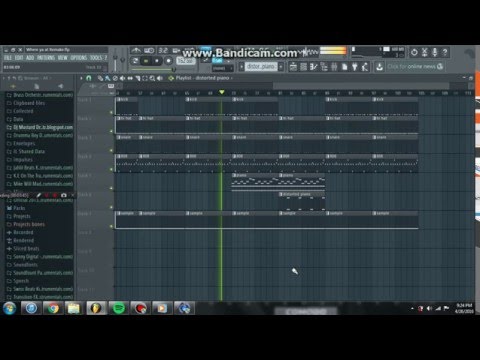
Task: Open the VIEW menu
Action: coord(62,58)
